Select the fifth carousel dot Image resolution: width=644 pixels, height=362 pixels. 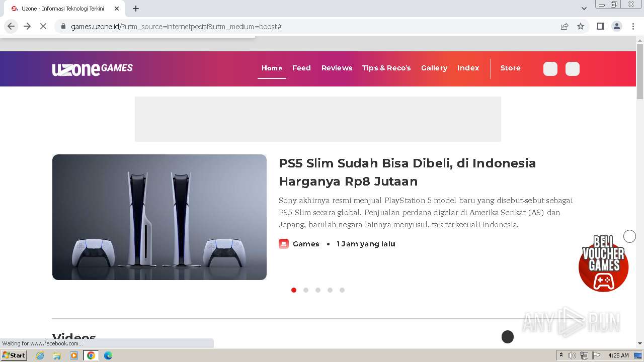point(342,290)
